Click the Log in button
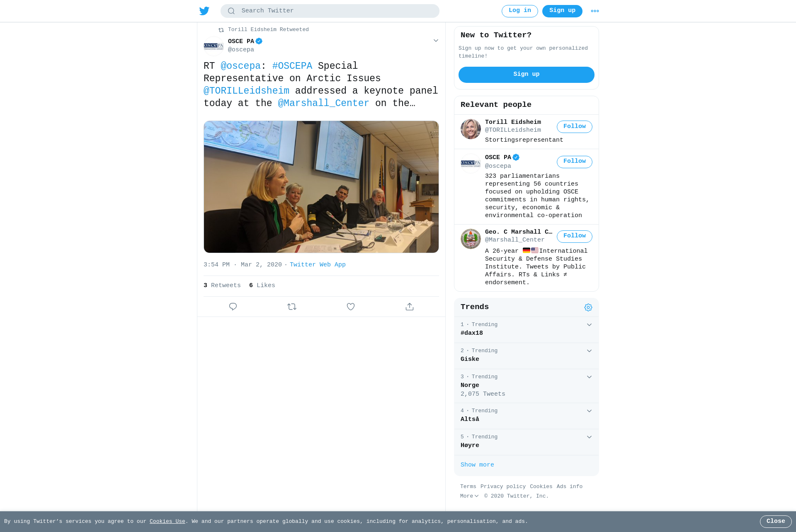Viewport: 796px width, 532px height. pyautogui.click(x=520, y=11)
